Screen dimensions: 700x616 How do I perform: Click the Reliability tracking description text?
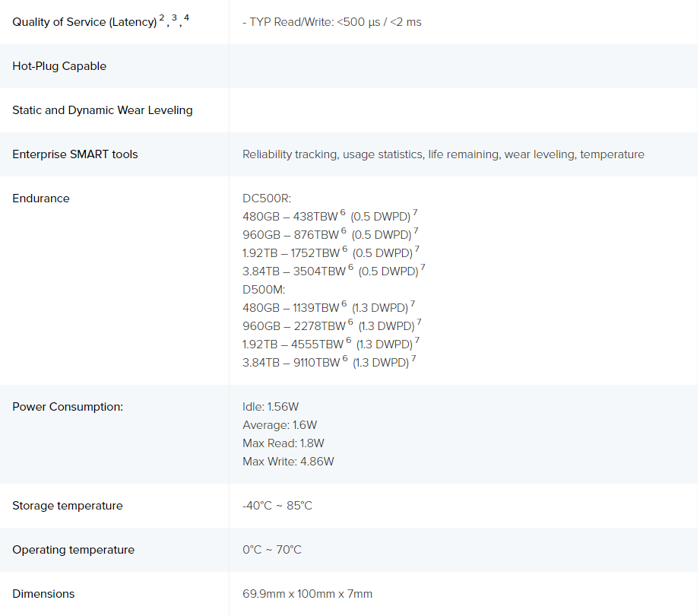pyautogui.click(x=443, y=154)
